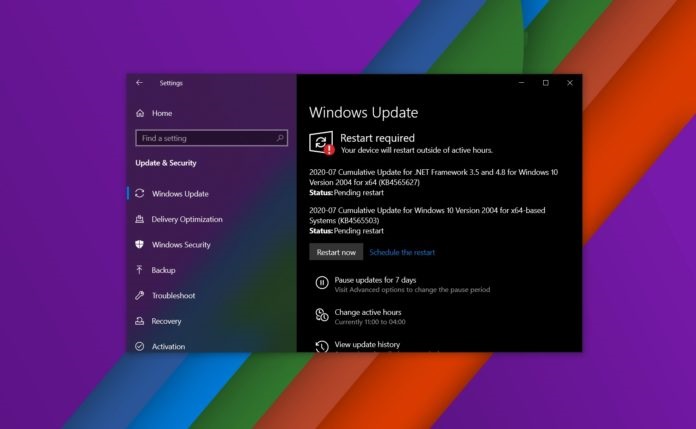Click the Restart required status icon
This screenshot has height=429, width=696.
click(321, 143)
